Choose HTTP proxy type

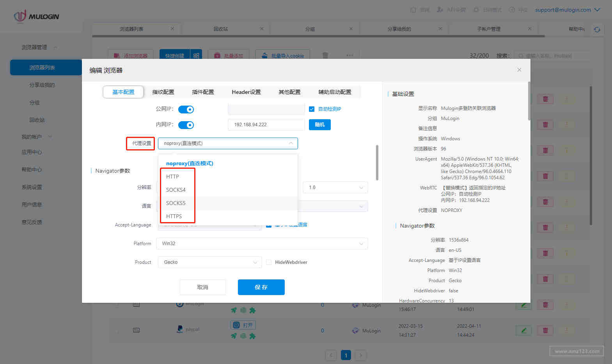172,177
